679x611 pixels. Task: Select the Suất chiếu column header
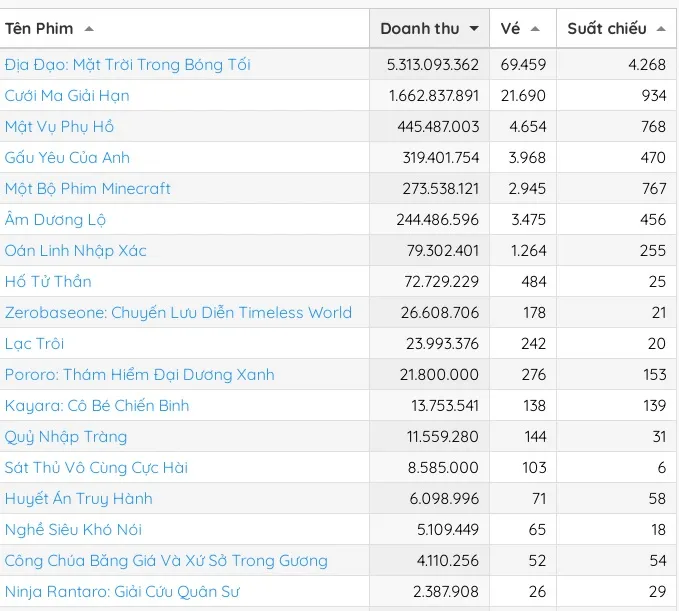tap(606, 29)
